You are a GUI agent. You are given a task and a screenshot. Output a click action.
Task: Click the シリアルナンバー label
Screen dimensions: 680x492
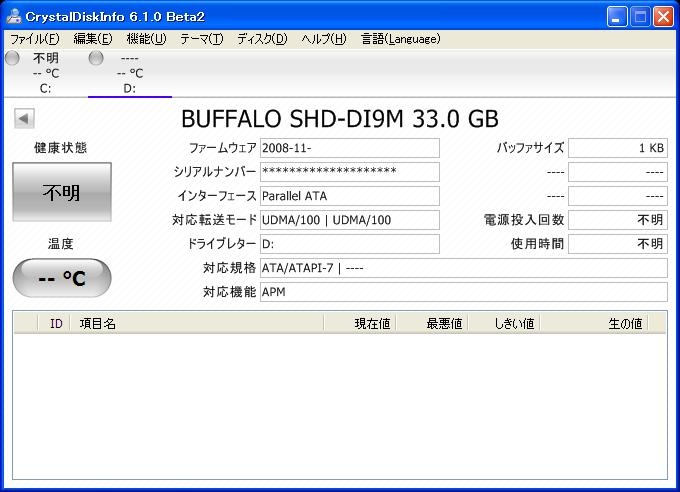tap(215, 172)
